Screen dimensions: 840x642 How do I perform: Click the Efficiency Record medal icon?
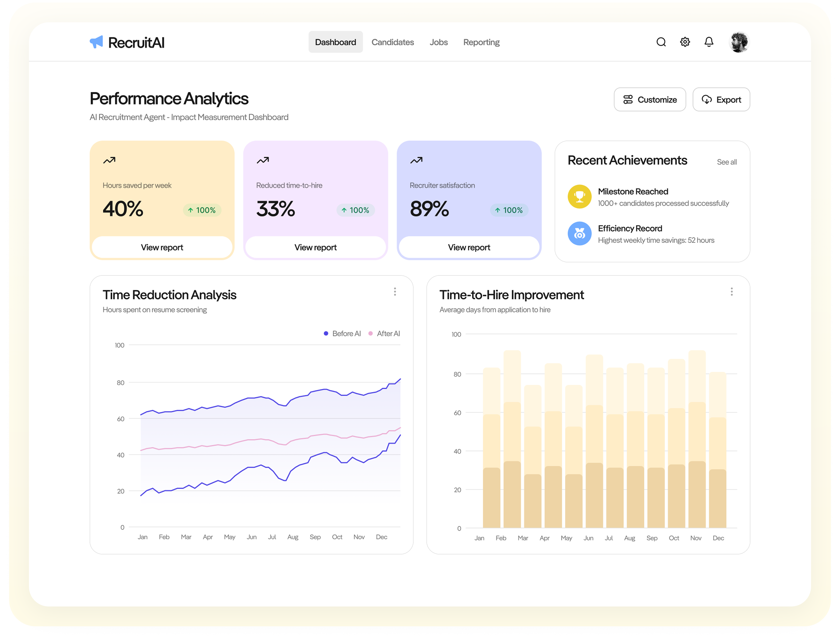tap(579, 234)
